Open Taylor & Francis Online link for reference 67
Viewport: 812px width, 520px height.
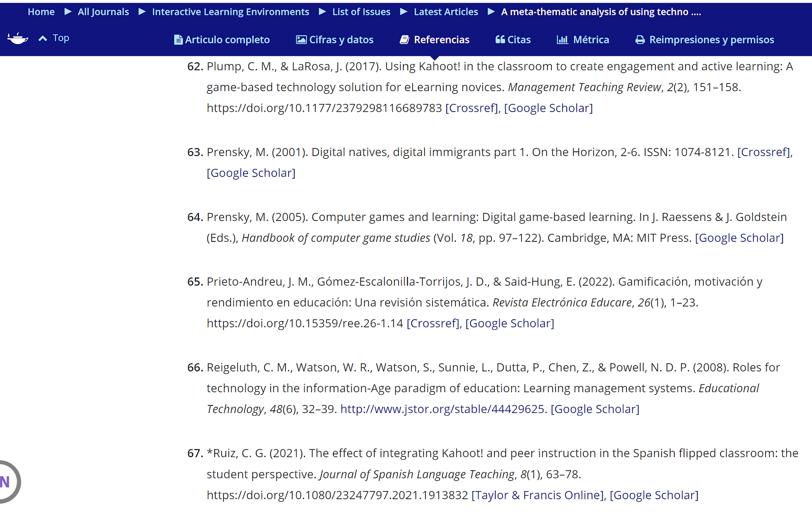coord(538,495)
